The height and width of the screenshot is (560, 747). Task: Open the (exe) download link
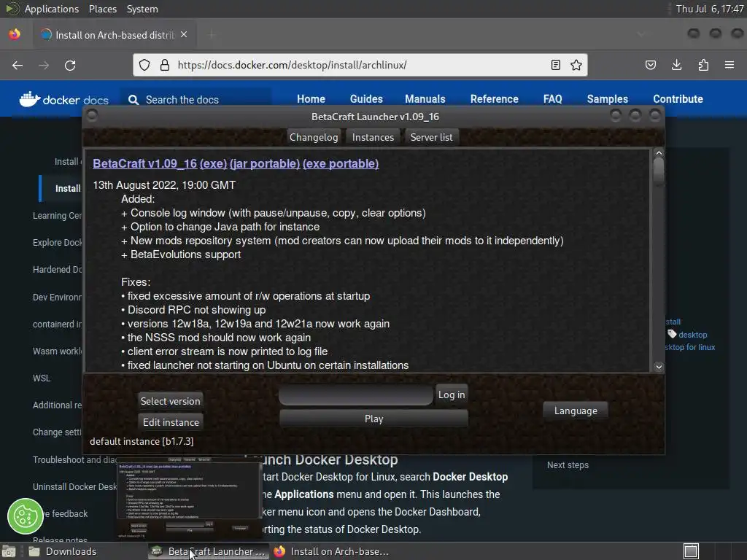[214, 163]
